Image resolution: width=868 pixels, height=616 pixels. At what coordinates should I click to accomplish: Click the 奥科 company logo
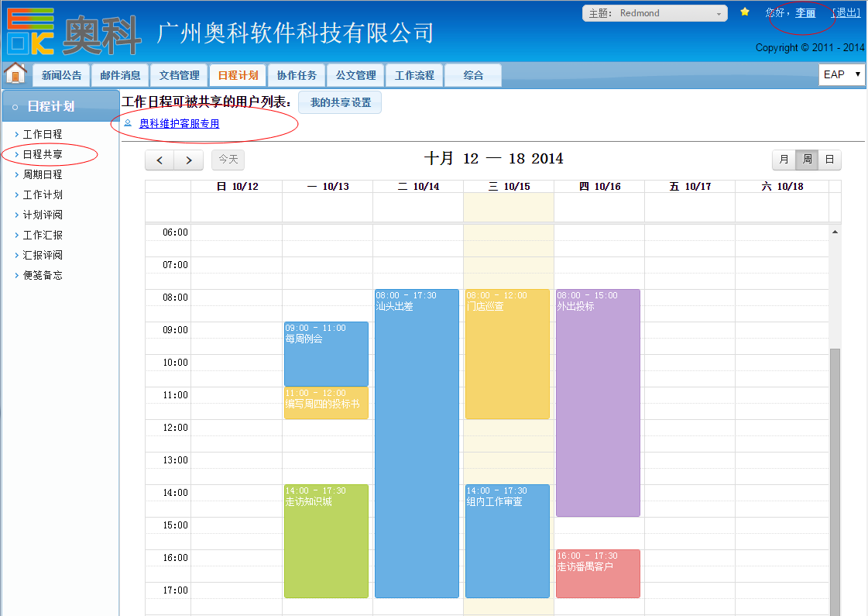[74, 32]
